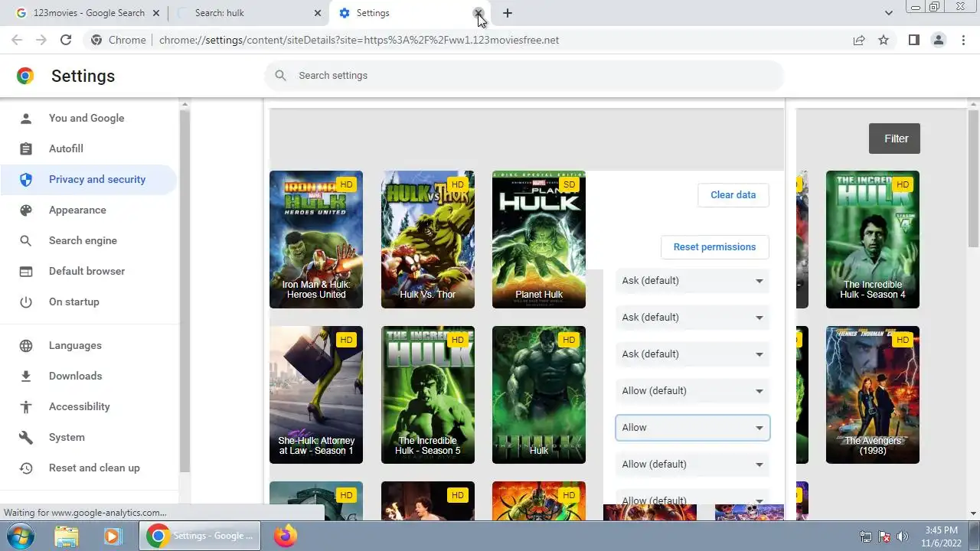Open the Default browser settings section

pos(88,271)
